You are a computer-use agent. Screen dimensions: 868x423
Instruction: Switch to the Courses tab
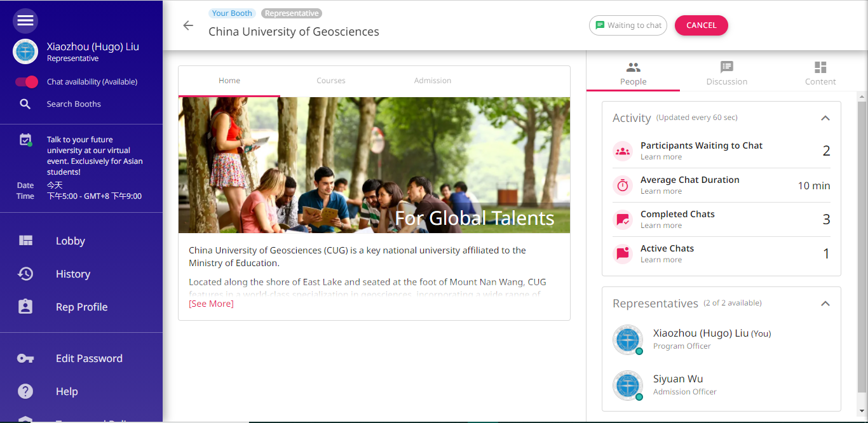(x=331, y=81)
